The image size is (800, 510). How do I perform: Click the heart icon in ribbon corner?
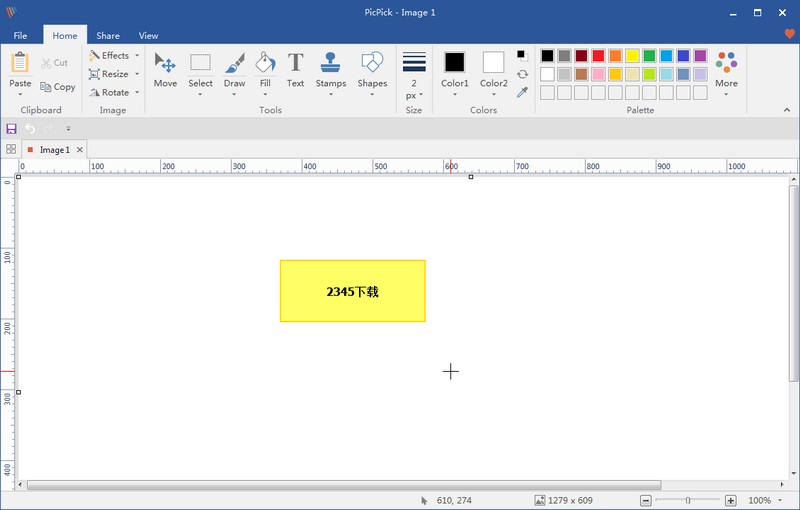point(789,34)
